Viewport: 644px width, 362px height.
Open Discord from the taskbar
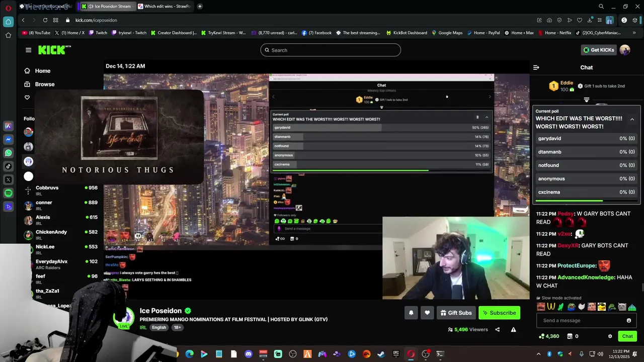(x=249, y=354)
